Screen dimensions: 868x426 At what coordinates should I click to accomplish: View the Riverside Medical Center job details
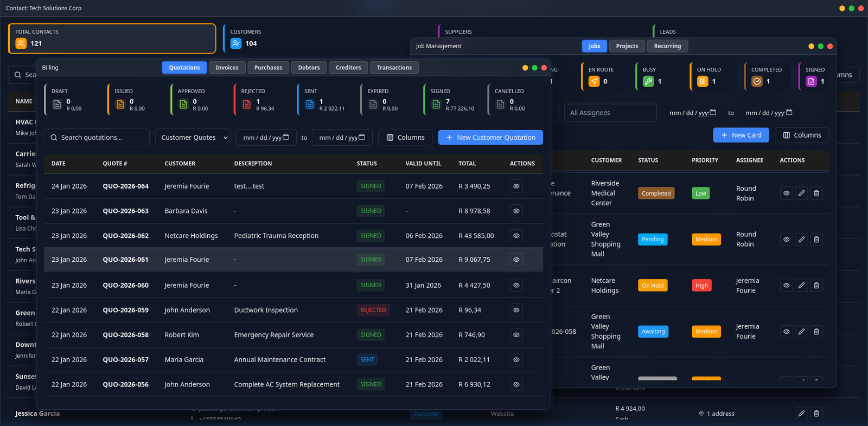(786, 193)
